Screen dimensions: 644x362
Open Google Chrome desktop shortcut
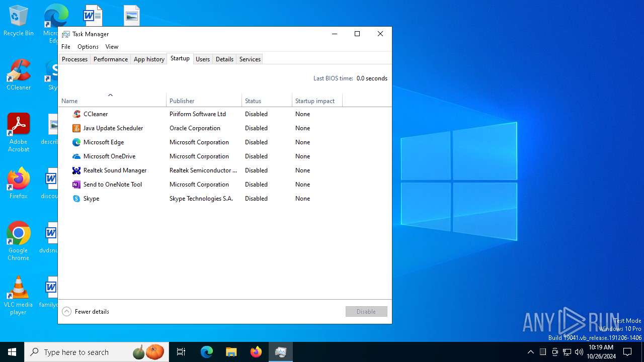coord(19,241)
